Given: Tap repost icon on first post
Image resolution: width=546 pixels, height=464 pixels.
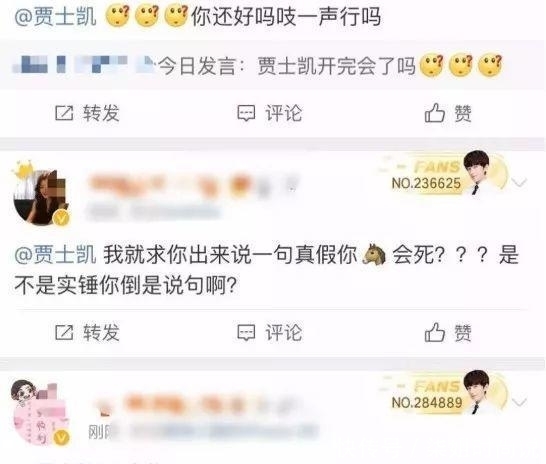Looking at the screenshot, I should (x=64, y=113).
